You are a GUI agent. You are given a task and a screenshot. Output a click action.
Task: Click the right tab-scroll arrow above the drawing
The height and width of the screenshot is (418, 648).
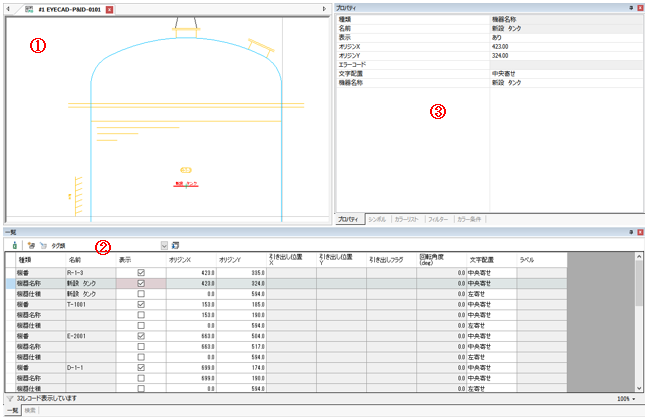pos(324,9)
